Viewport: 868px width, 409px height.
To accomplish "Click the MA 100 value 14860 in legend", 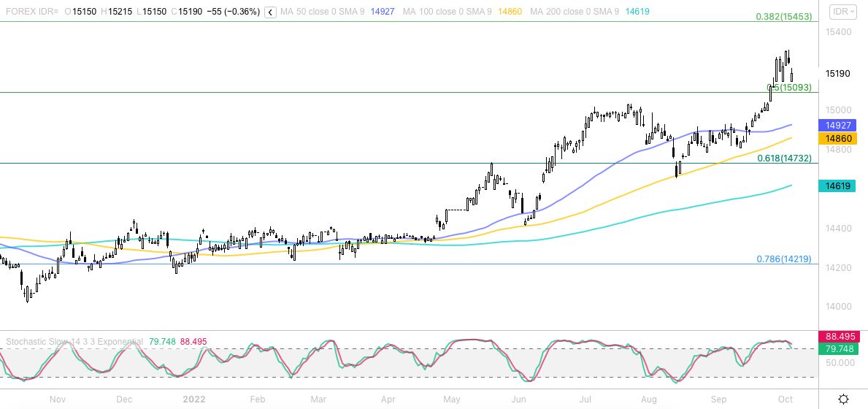I will (x=510, y=12).
